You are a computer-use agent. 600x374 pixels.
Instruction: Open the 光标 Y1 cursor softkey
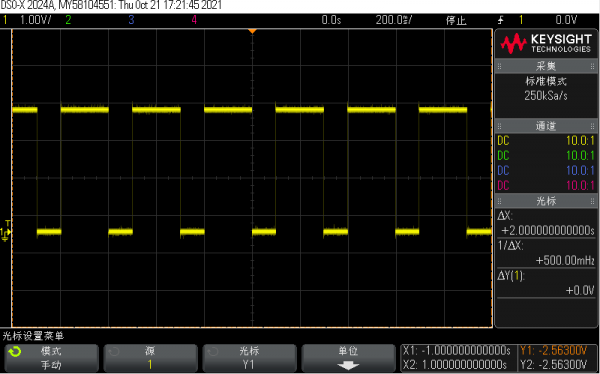tap(249, 358)
